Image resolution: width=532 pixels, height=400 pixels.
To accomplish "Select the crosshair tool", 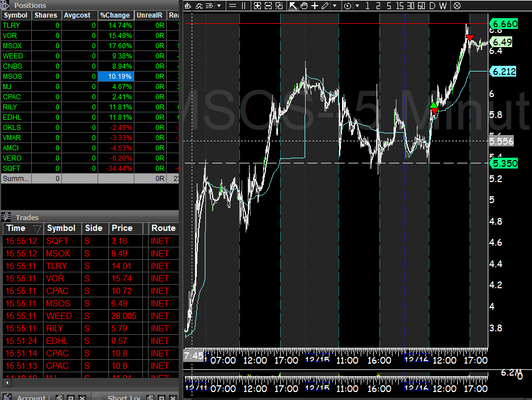I will 315,6.
